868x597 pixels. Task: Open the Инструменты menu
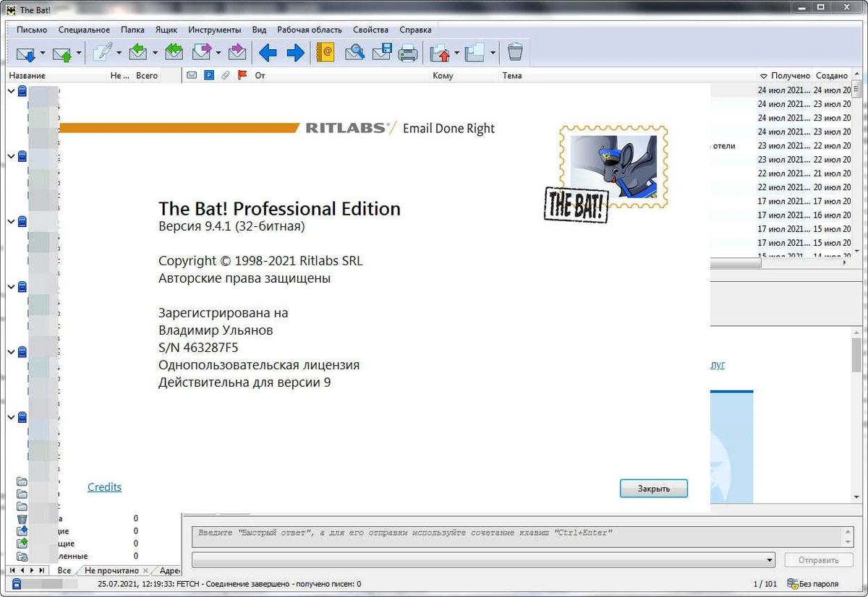[x=215, y=30]
